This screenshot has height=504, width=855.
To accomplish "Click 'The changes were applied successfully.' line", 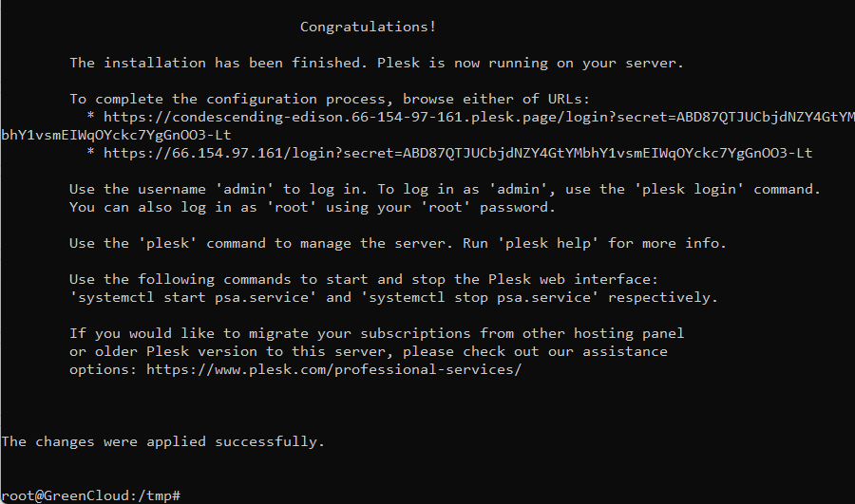I will coord(163,442).
